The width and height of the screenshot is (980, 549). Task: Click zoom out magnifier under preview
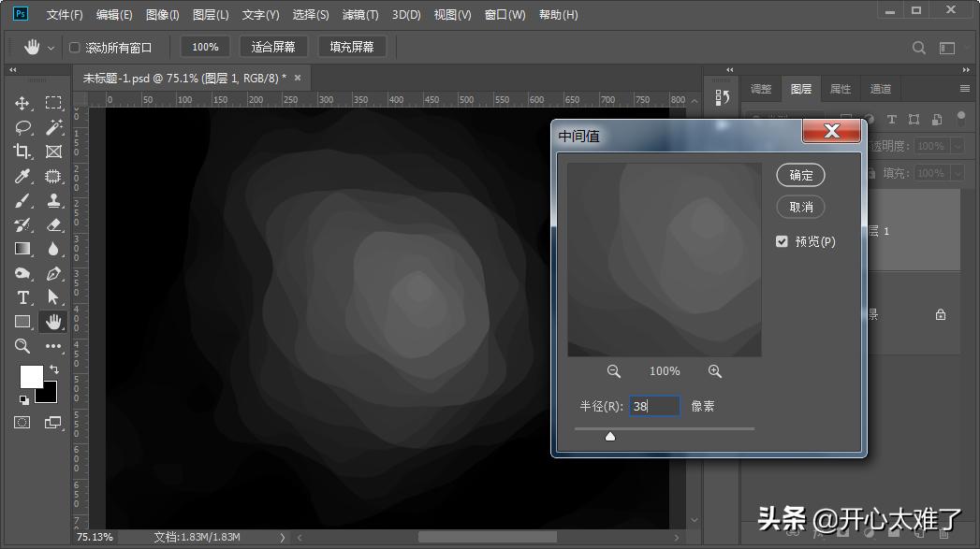click(614, 371)
